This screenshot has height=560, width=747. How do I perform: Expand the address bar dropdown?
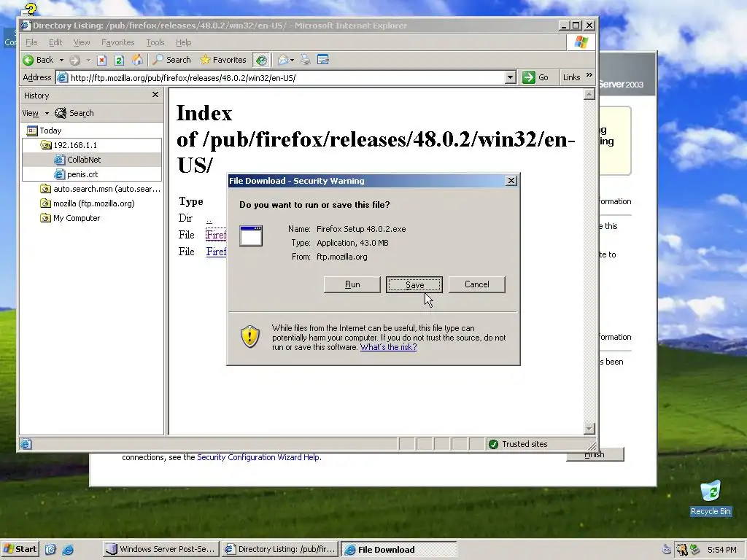point(510,77)
